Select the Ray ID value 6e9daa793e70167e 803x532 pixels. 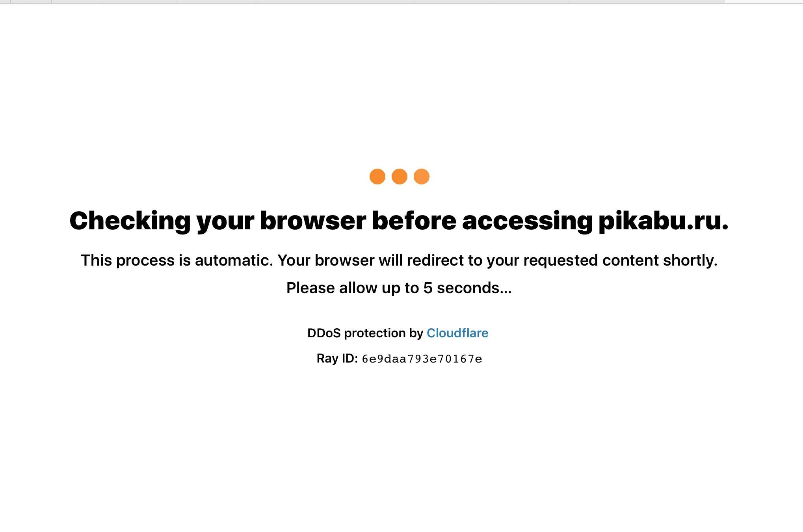(x=422, y=359)
